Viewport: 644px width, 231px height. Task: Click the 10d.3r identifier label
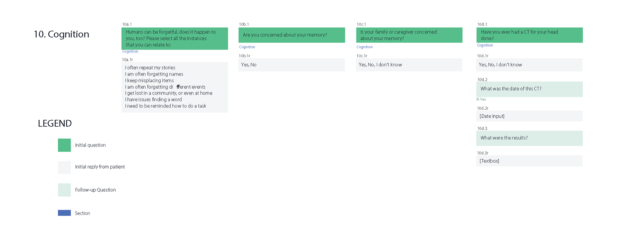click(x=483, y=153)
